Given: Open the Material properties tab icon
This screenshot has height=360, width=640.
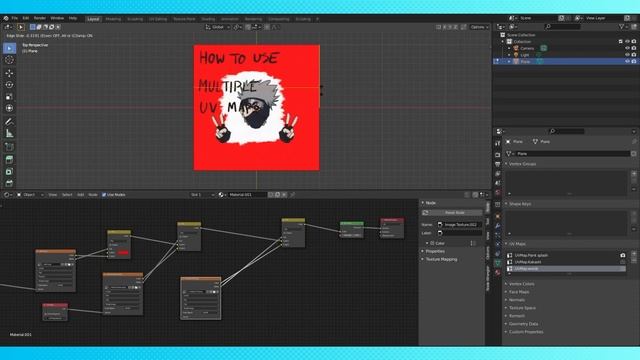Looking at the screenshot, I should click(498, 273).
